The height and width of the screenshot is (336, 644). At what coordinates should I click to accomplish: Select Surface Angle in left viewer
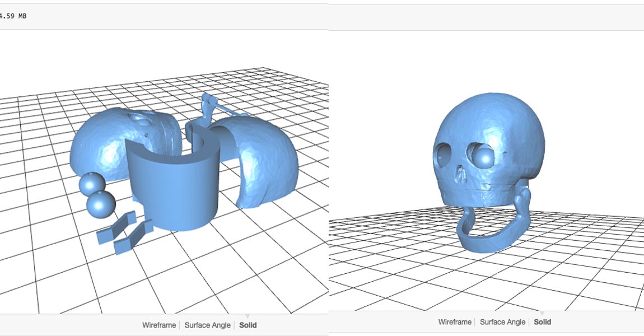pyautogui.click(x=206, y=325)
